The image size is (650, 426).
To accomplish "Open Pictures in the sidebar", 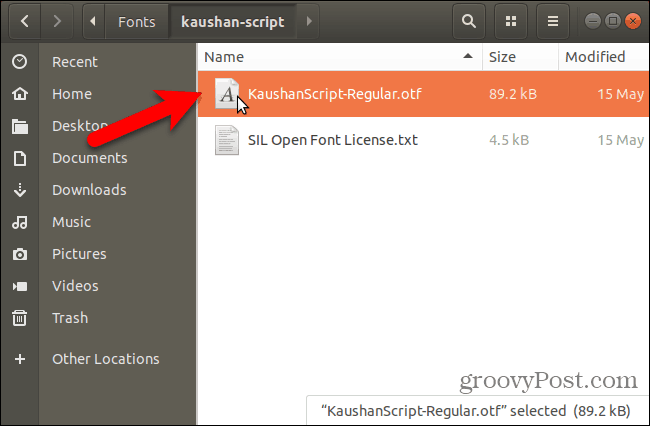I will tap(79, 254).
